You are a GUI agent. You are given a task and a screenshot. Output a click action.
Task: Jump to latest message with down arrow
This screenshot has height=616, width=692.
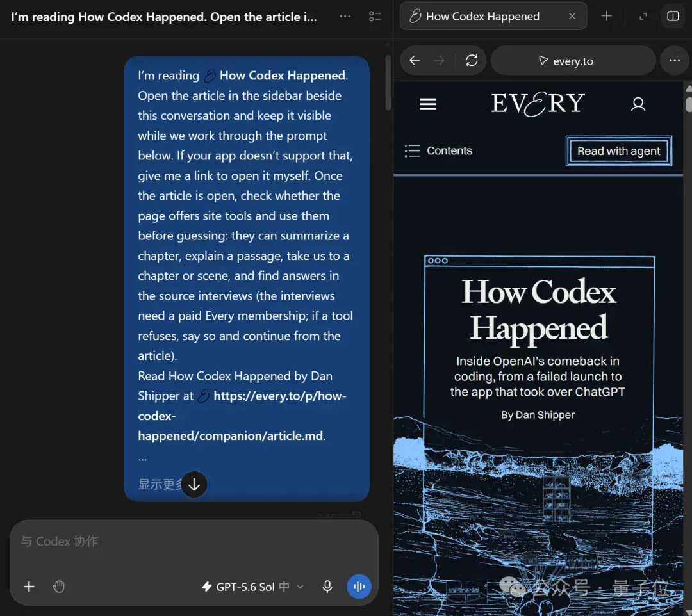tap(194, 484)
